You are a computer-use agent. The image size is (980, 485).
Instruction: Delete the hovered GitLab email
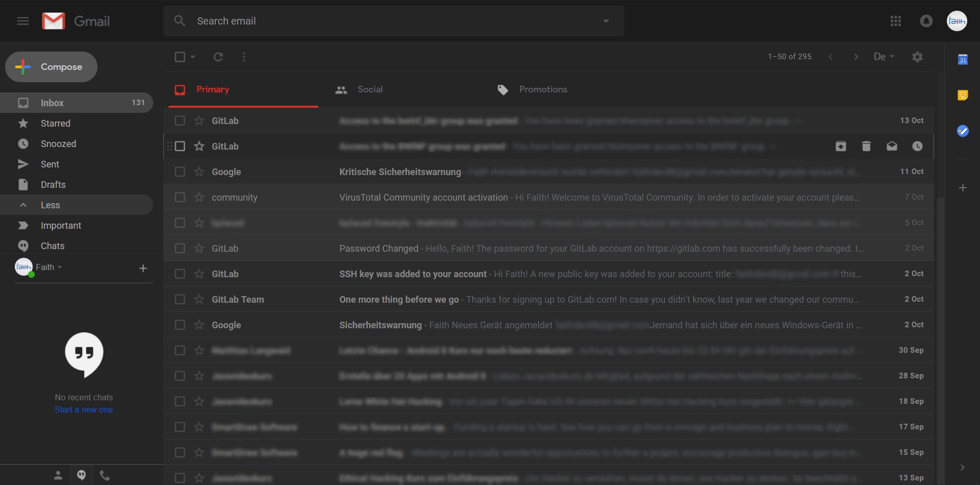(866, 147)
